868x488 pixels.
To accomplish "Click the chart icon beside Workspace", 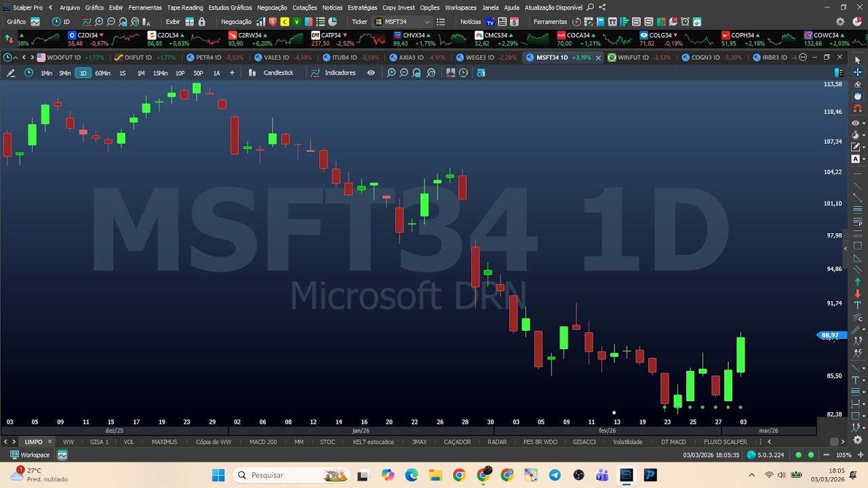I will (x=62, y=455).
